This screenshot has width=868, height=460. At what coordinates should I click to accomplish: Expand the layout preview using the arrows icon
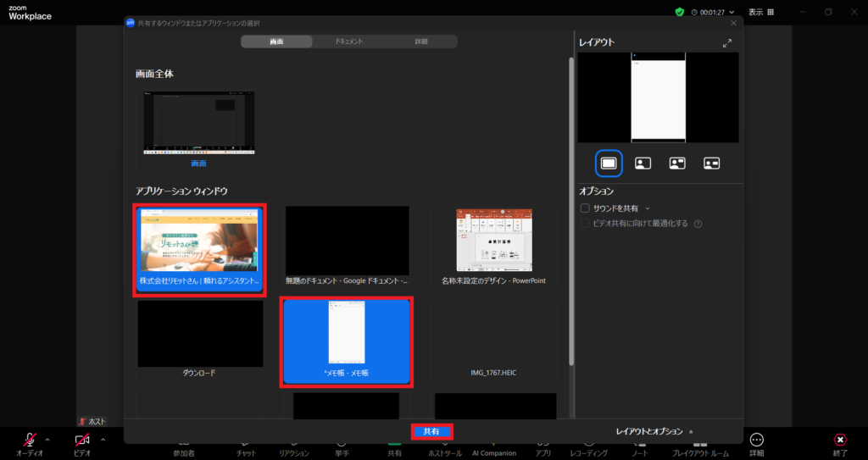[726, 42]
